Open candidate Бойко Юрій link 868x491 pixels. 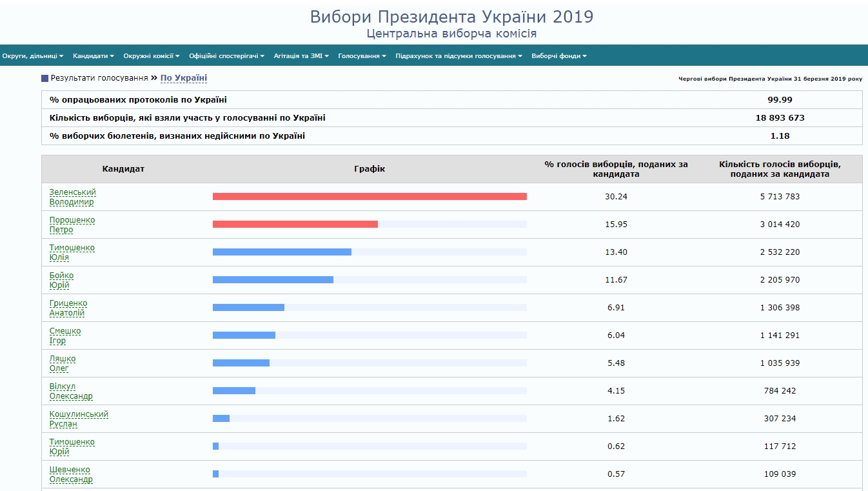pyautogui.click(x=61, y=280)
